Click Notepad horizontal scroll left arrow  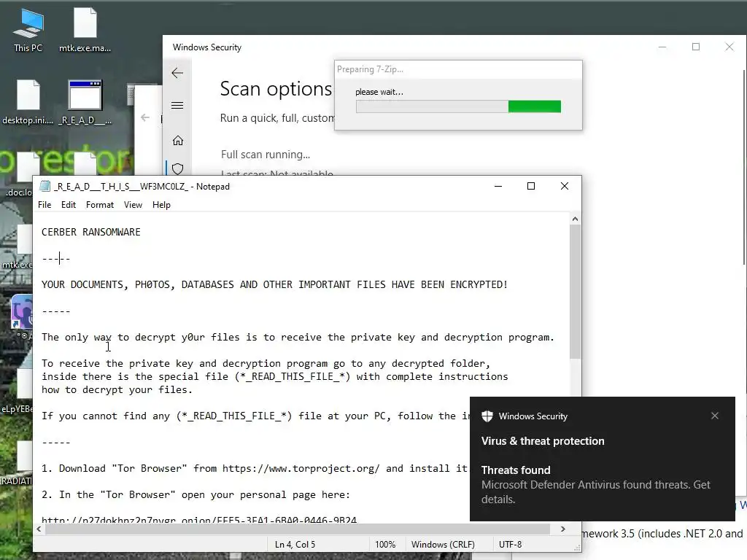[x=39, y=529]
